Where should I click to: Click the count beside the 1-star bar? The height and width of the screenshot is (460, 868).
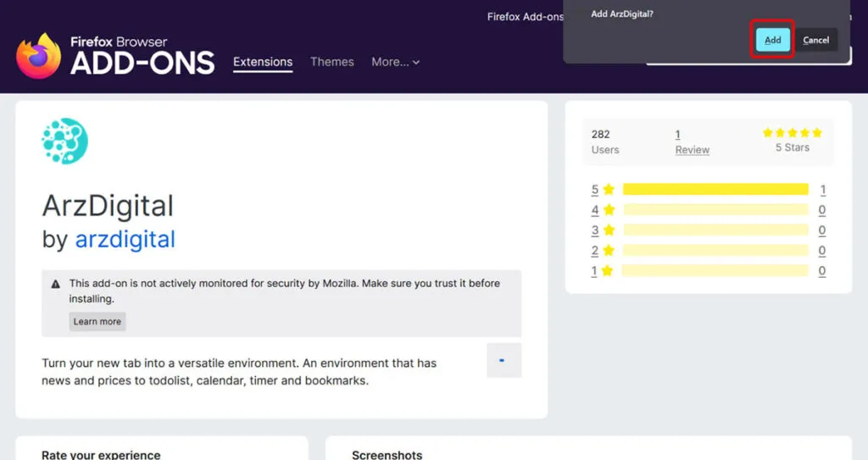pos(822,271)
